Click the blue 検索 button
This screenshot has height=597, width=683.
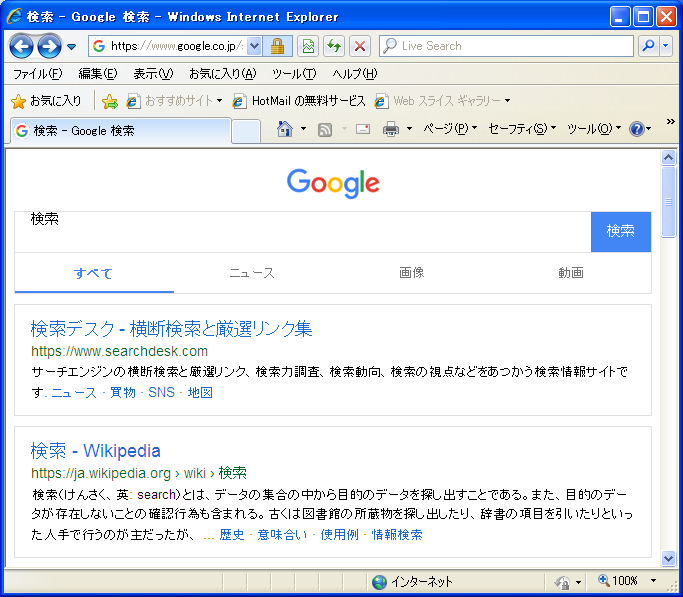point(620,231)
